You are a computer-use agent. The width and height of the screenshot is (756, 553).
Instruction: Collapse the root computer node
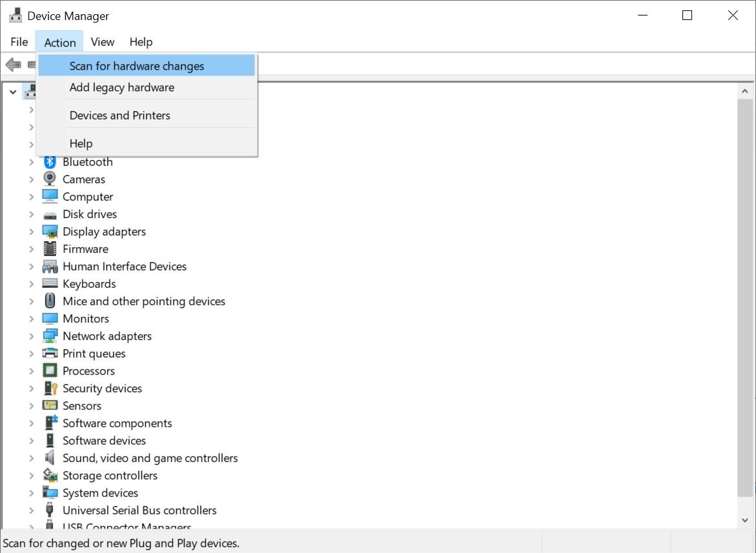pos(12,92)
